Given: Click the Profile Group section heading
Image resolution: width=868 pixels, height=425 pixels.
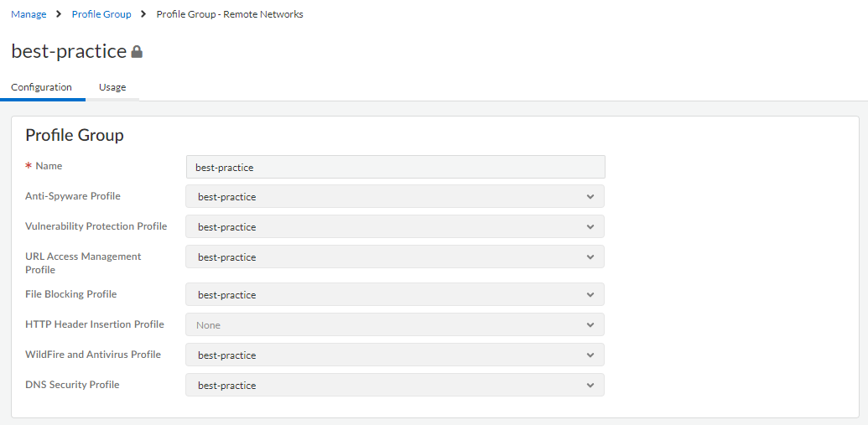Looking at the screenshot, I should 75,135.
